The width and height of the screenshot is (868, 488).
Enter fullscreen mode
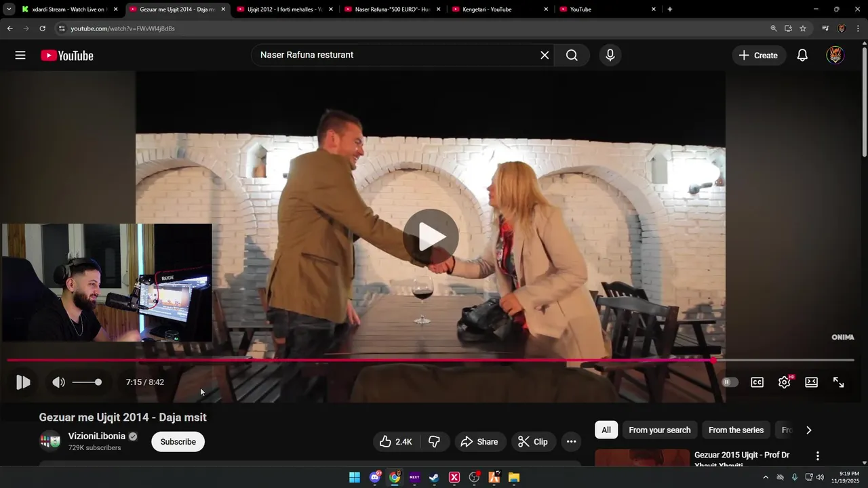[839, 382]
